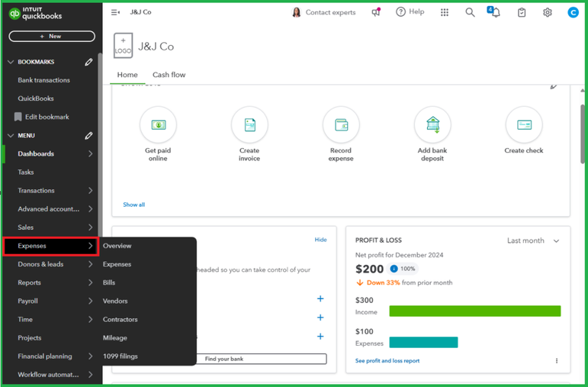Open the announcements megaphone icon
Image resolution: width=588 pixels, height=387 pixels.
[x=376, y=12]
